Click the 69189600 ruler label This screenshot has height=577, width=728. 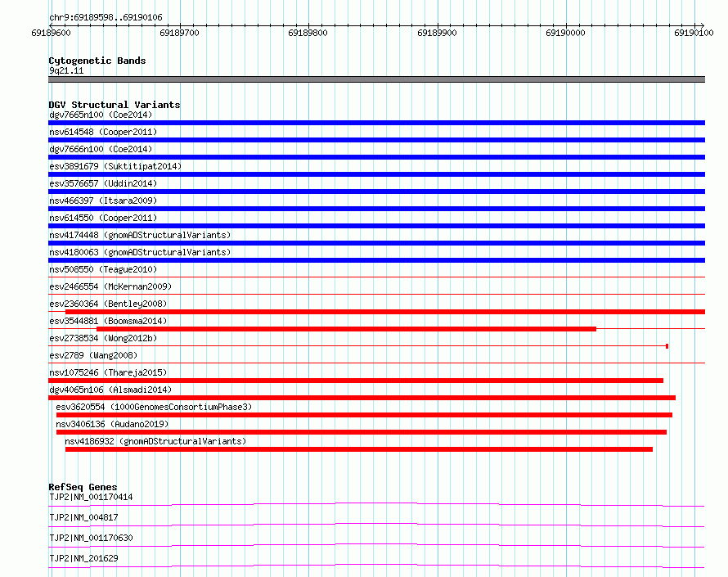(x=51, y=33)
